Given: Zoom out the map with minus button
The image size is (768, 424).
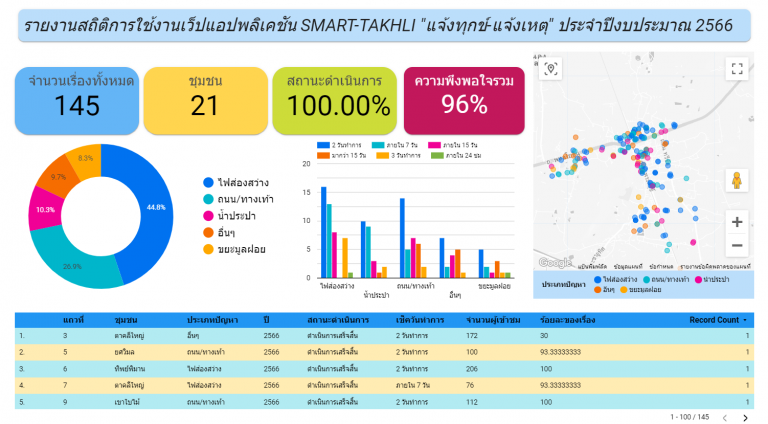Looking at the screenshot, I should (x=737, y=245).
